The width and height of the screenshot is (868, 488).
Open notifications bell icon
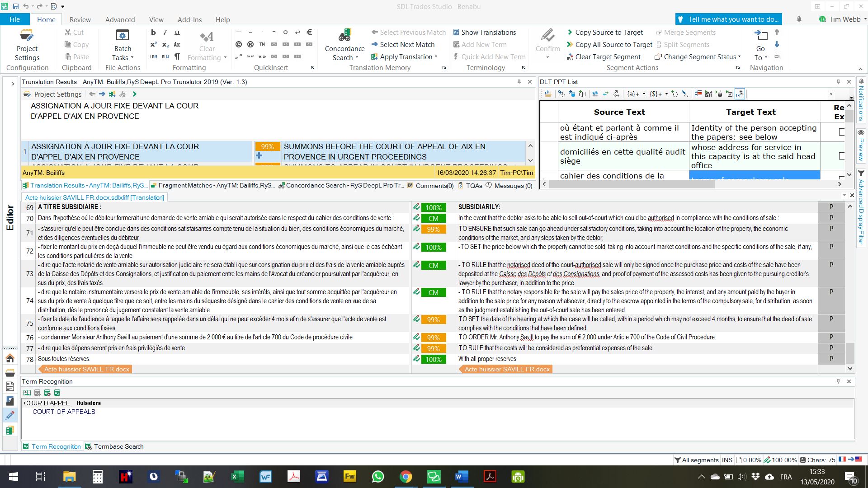coord(799,19)
